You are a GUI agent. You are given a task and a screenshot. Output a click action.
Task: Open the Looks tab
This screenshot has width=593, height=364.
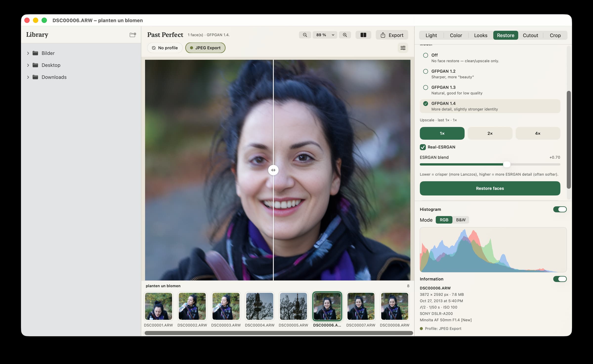click(x=481, y=35)
